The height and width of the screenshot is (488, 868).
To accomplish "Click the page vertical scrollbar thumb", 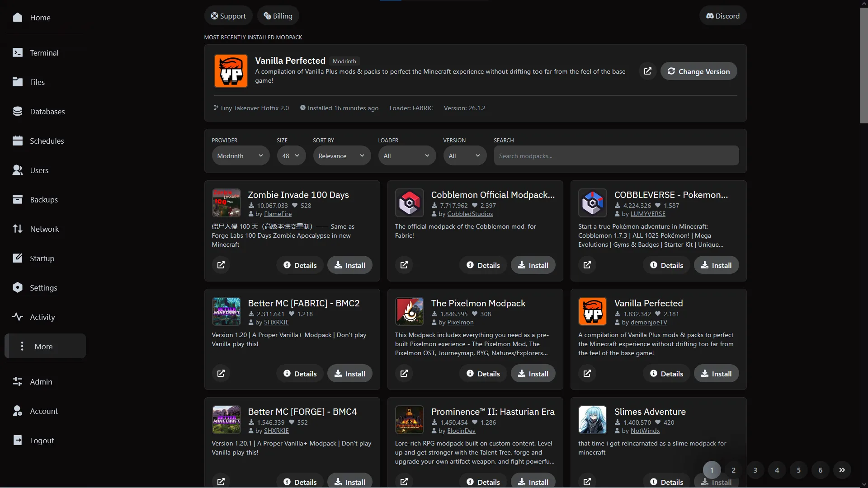I will click(x=864, y=66).
